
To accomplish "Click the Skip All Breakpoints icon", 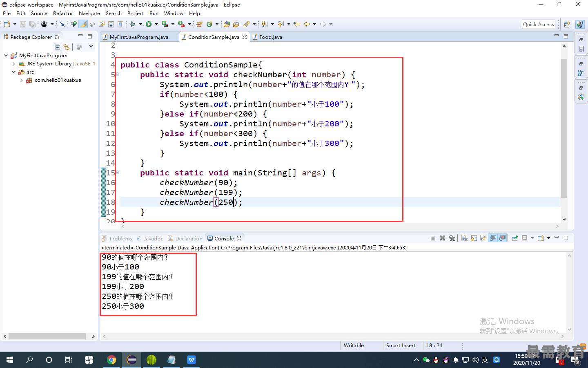I will pos(62,24).
